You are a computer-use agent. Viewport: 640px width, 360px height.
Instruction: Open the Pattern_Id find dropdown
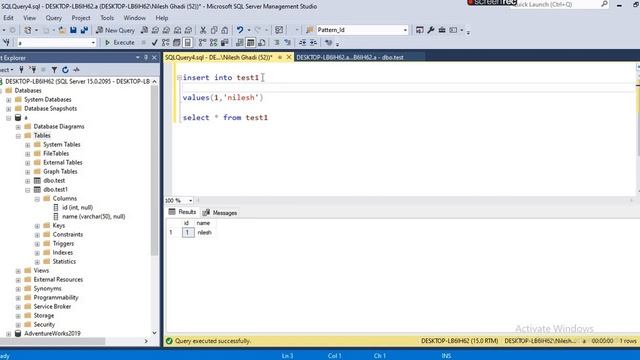point(405,30)
